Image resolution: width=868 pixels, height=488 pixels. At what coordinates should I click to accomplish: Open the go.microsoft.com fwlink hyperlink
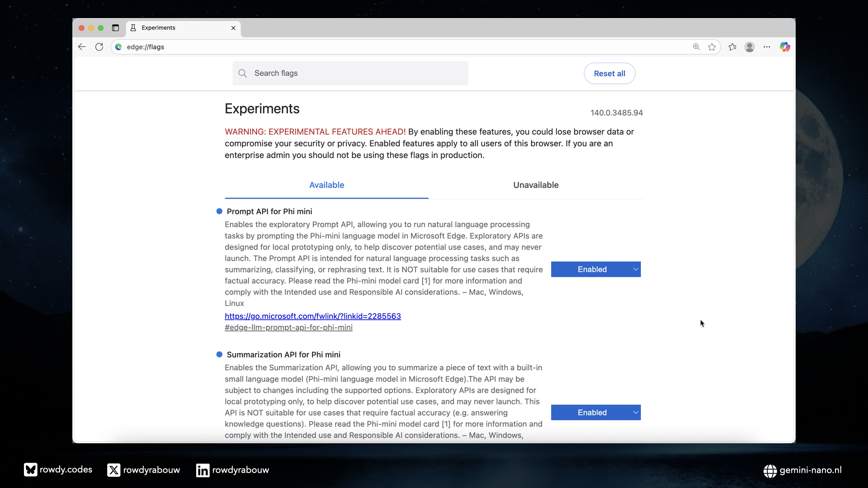coord(312,316)
